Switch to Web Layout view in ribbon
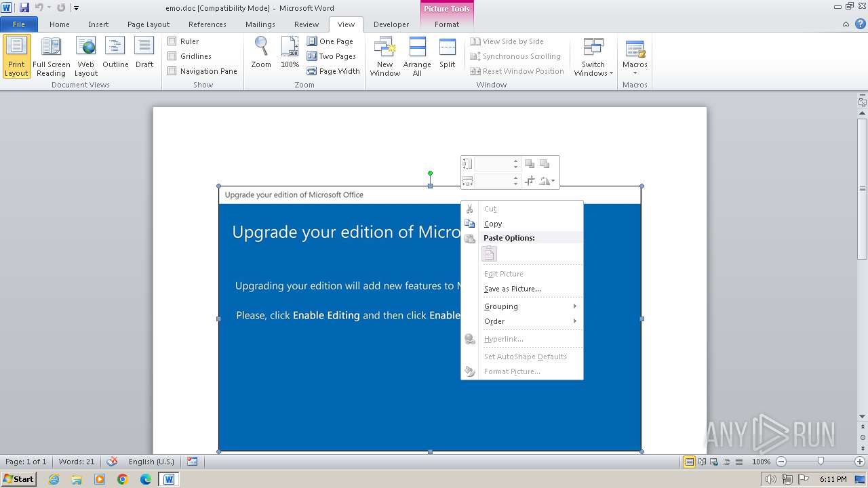 pyautogui.click(x=86, y=56)
